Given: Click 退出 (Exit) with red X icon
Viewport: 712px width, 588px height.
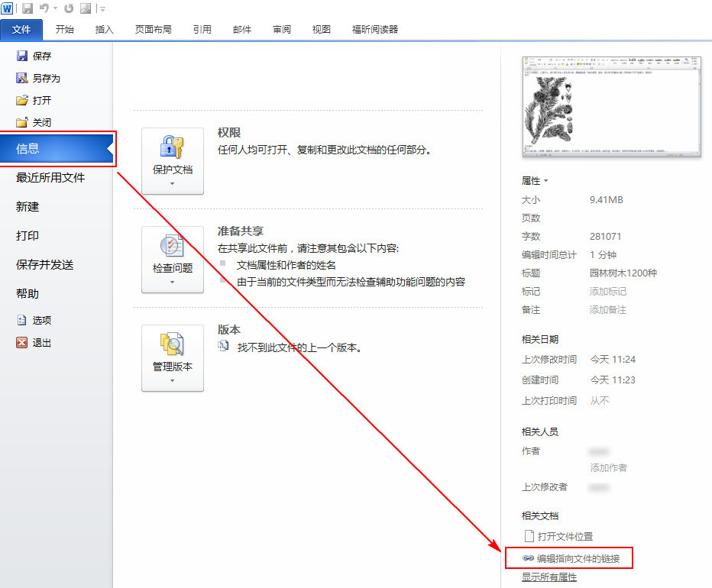Looking at the screenshot, I should (x=41, y=343).
